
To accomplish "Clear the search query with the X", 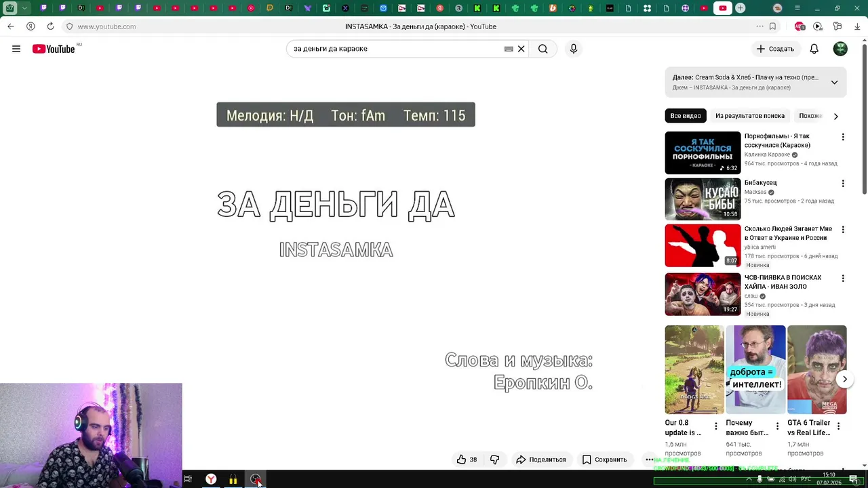I will tap(521, 49).
